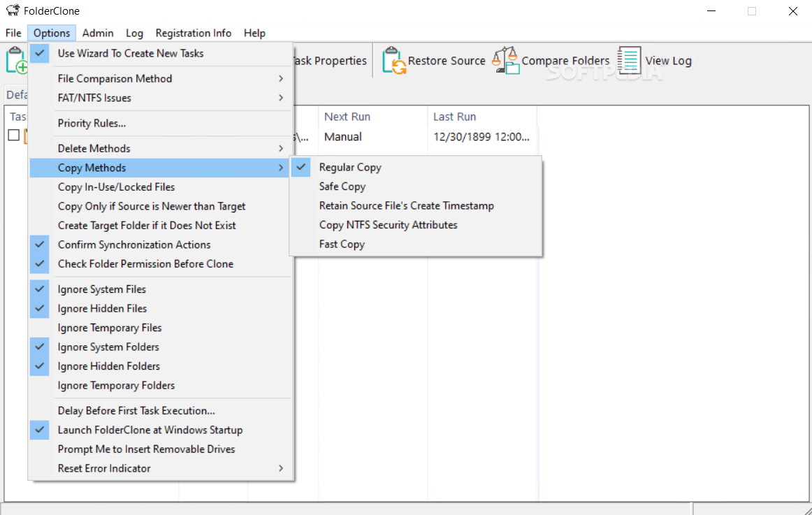Open Delay Before First Task Execution
Viewport: 812px width, 515px height.
pyautogui.click(x=161, y=411)
